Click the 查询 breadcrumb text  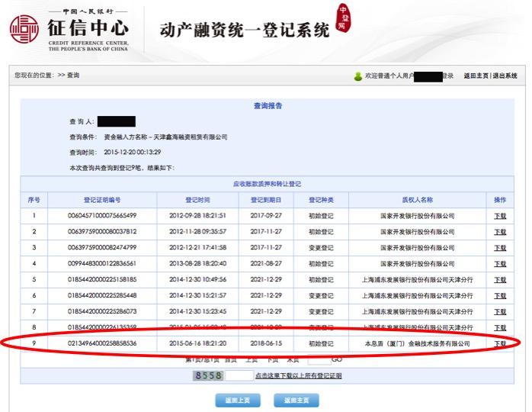click(x=73, y=76)
